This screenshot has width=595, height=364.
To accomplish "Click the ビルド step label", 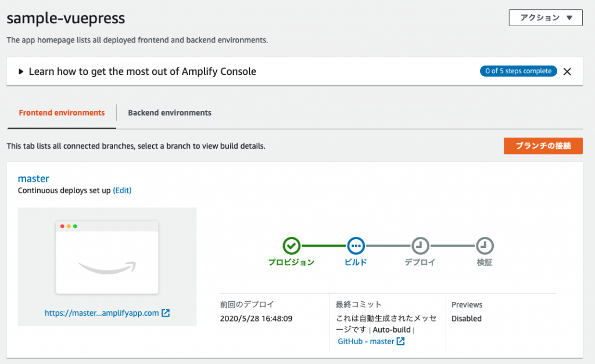I will point(356,262).
